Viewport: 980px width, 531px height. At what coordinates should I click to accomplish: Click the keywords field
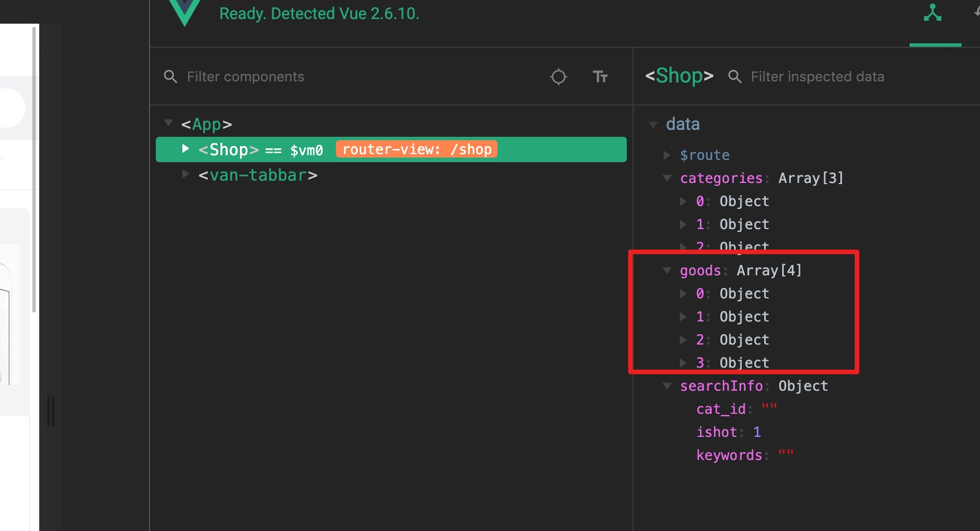tap(745, 455)
